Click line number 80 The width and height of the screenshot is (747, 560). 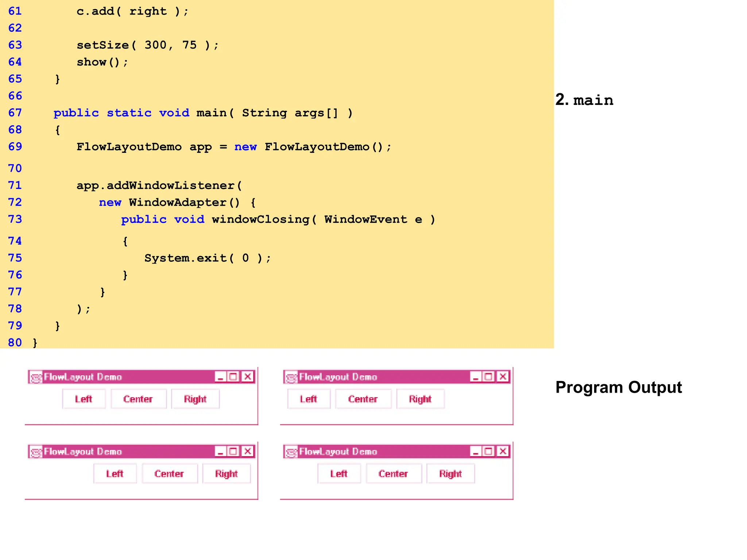pyautogui.click(x=15, y=343)
